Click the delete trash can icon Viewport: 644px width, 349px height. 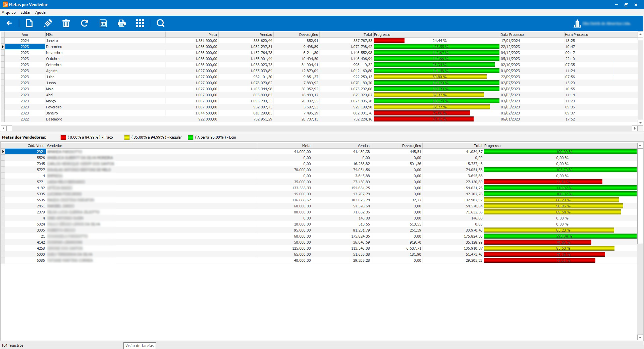(x=66, y=23)
